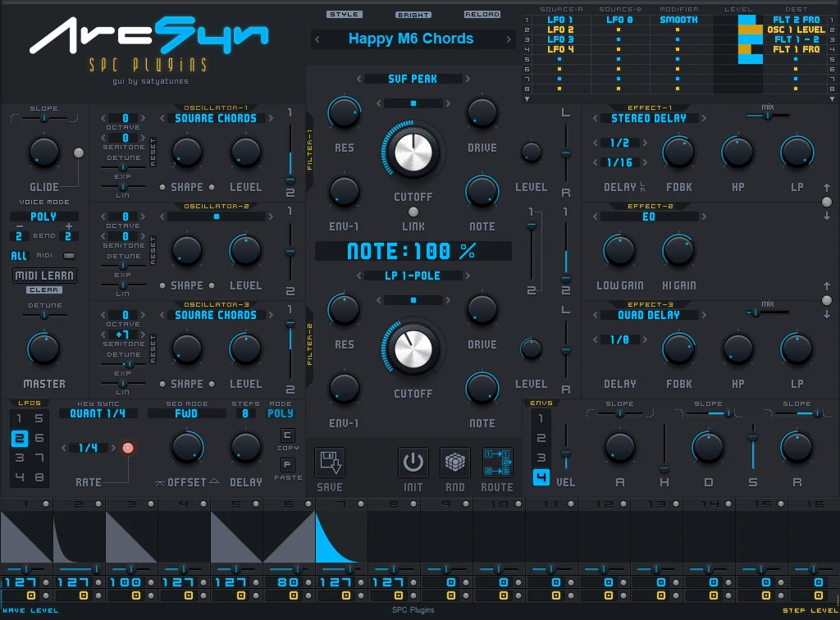840x620 pixels.
Task: Randomize the patch with the RND cube icon
Action: tap(454, 462)
